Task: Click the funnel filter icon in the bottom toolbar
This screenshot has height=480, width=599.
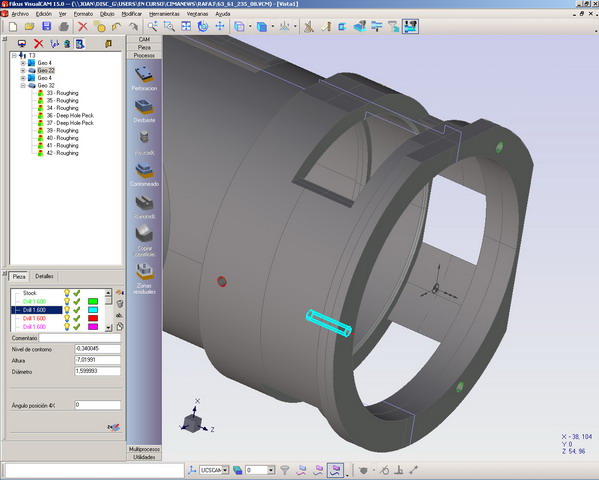Action: [285, 470]
